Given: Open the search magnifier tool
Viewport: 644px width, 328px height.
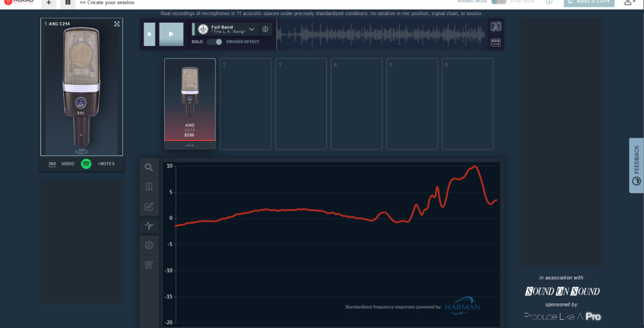Looking at the screenshot, I should 148,167.
